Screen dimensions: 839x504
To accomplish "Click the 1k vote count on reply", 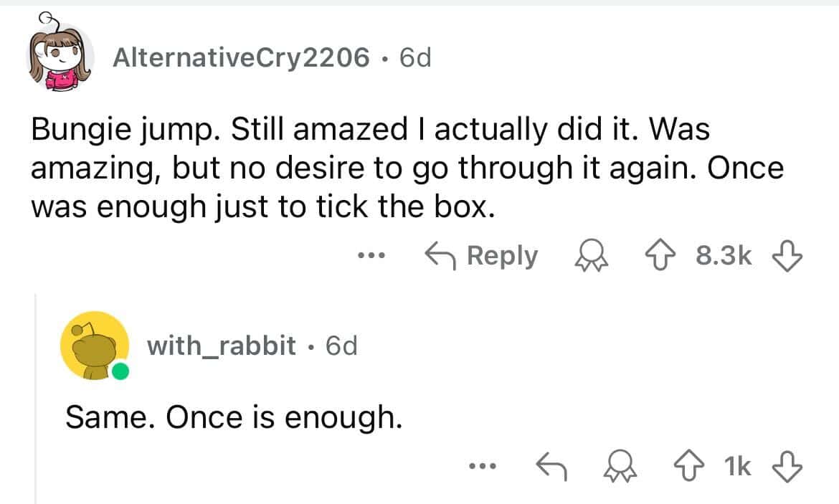I will pos(738,466).
